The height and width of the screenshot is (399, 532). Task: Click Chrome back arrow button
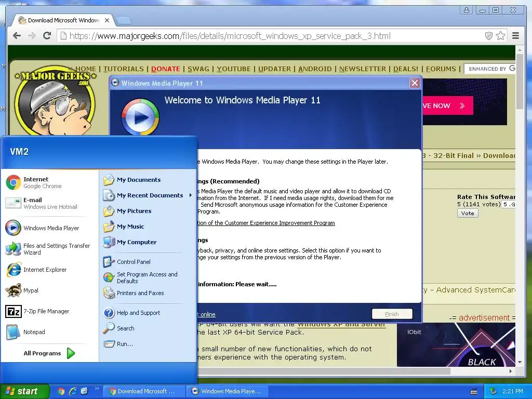[x=17, y=36]
